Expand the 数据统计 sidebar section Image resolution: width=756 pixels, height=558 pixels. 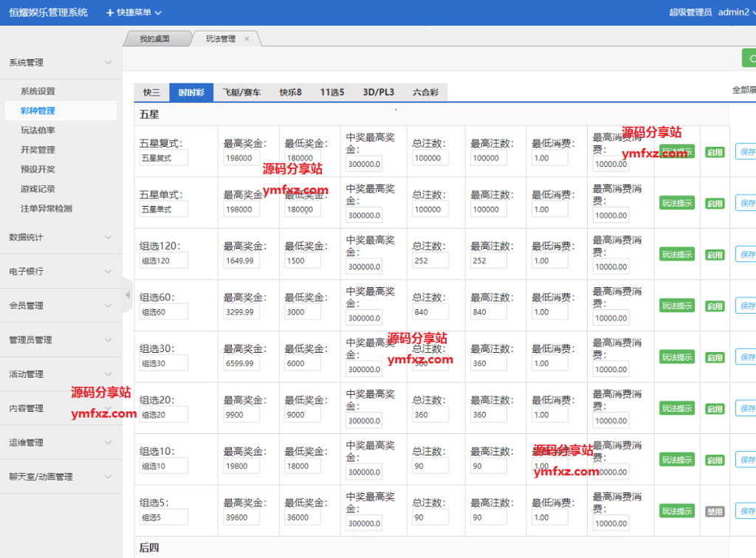tap(61, 238)
